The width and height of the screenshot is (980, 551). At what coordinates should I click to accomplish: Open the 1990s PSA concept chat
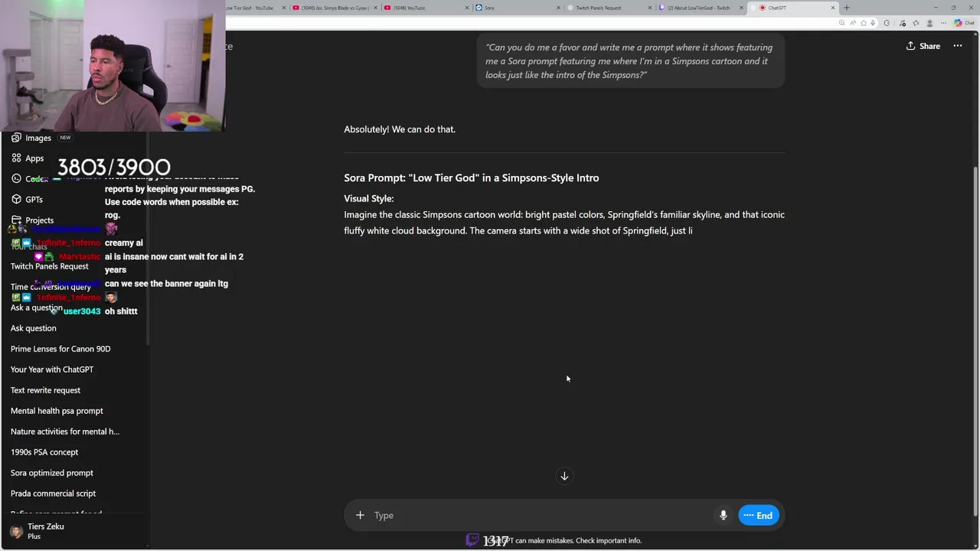(44, 452)
